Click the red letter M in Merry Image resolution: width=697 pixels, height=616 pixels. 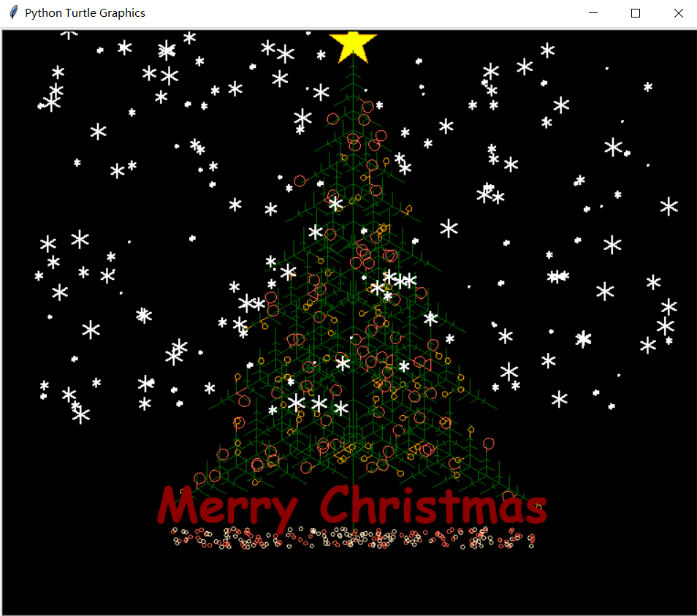click(x=178, y=503)
